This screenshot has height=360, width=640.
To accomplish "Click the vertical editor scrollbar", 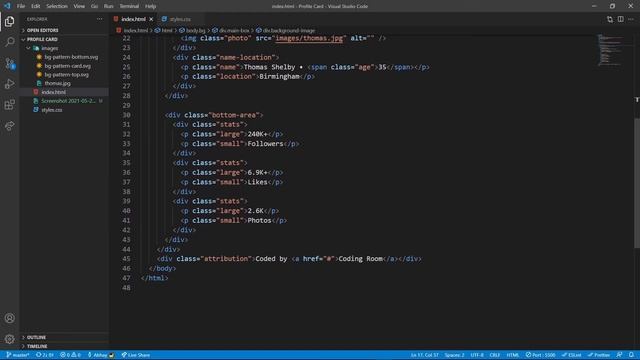I will coord(637,182).
